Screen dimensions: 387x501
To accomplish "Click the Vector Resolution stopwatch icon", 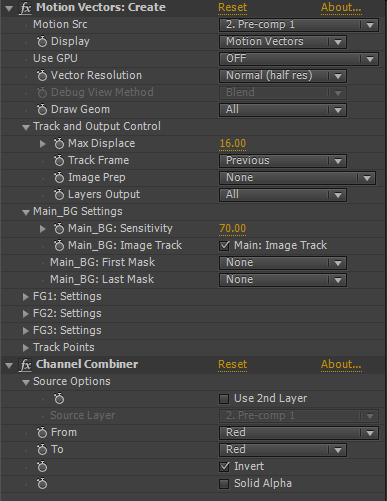I will 42,76.
